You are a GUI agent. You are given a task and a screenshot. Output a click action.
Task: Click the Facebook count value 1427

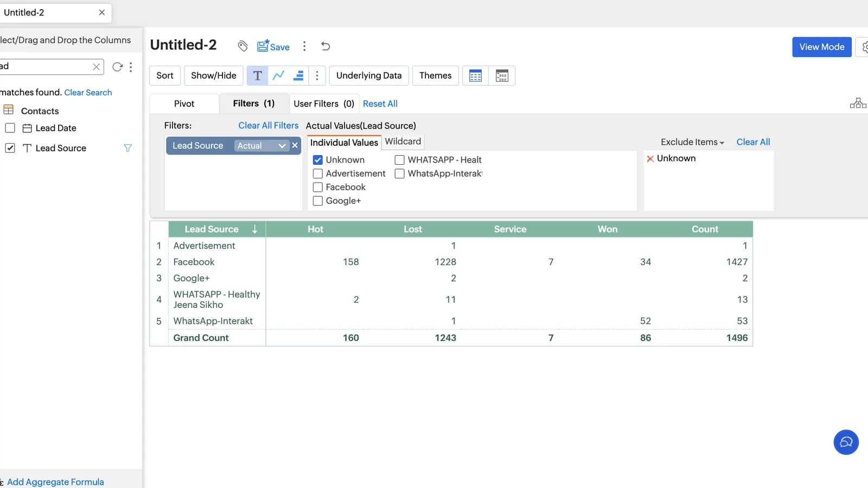click(737, 262)
